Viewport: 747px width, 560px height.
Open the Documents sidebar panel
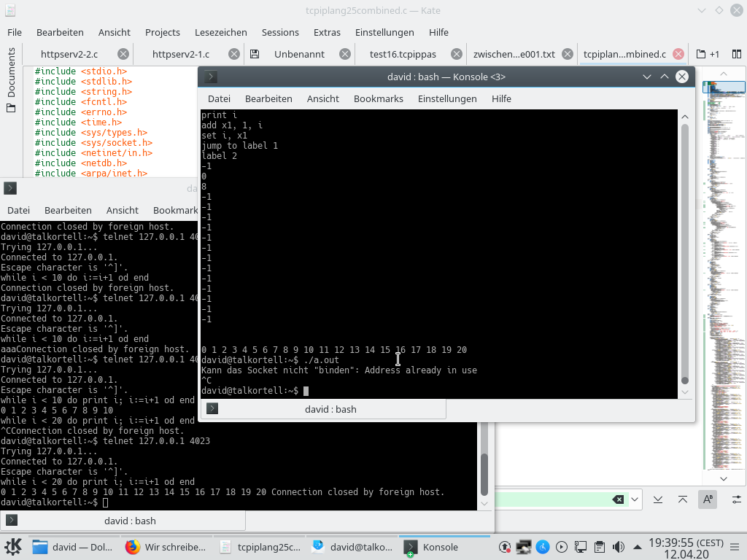pyautogui.click(x=11, y=80)
